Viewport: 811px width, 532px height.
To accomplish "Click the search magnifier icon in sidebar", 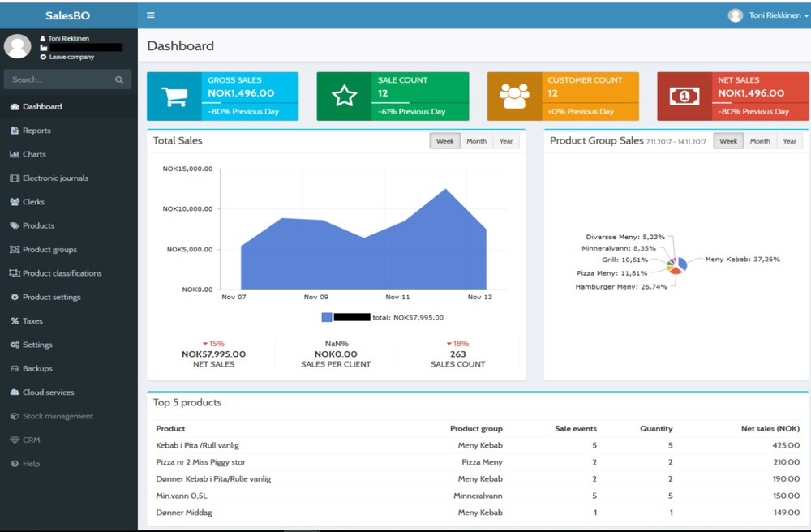I will point(119,79).
